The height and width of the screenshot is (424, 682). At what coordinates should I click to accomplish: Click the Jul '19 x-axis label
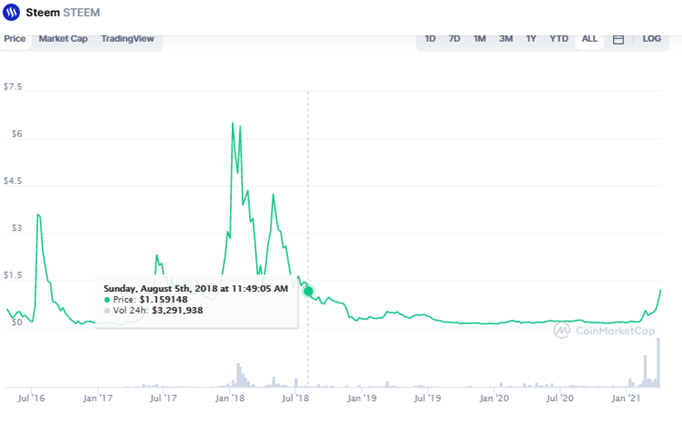tap(428, 398)
